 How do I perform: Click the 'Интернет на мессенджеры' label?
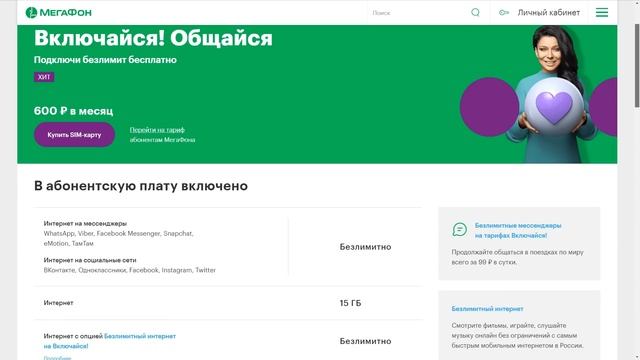(85, 223)
